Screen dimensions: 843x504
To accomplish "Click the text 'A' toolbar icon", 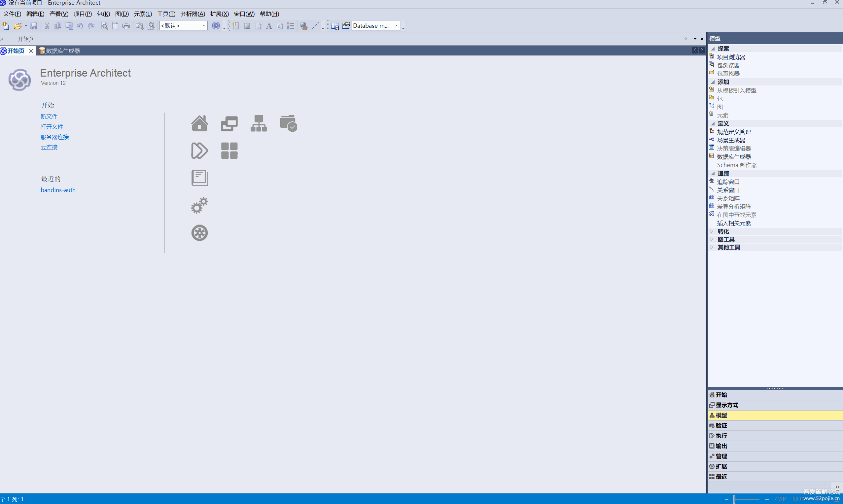I will (269, 26).
